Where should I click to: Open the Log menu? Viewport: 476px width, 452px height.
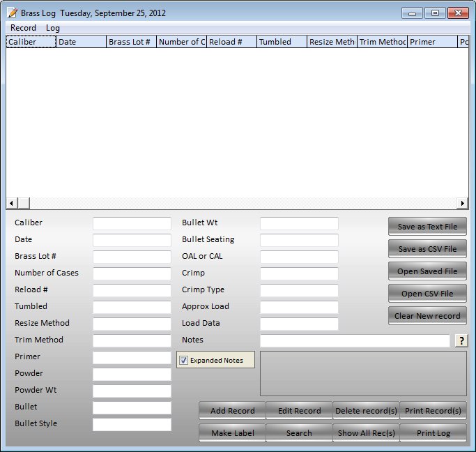click(x=53, y=28)
